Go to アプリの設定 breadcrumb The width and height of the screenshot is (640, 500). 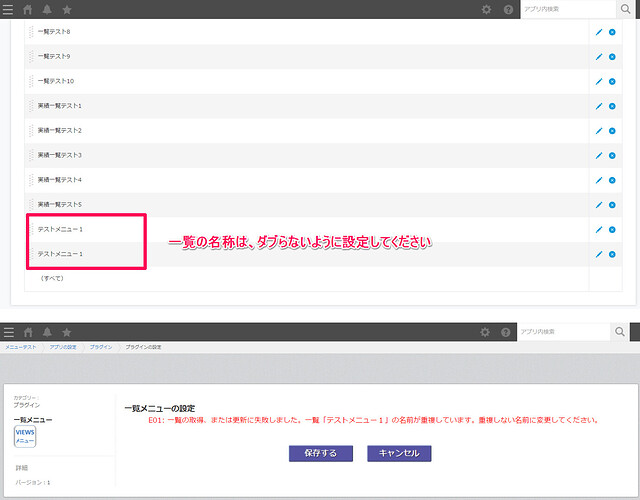(63, 347)
